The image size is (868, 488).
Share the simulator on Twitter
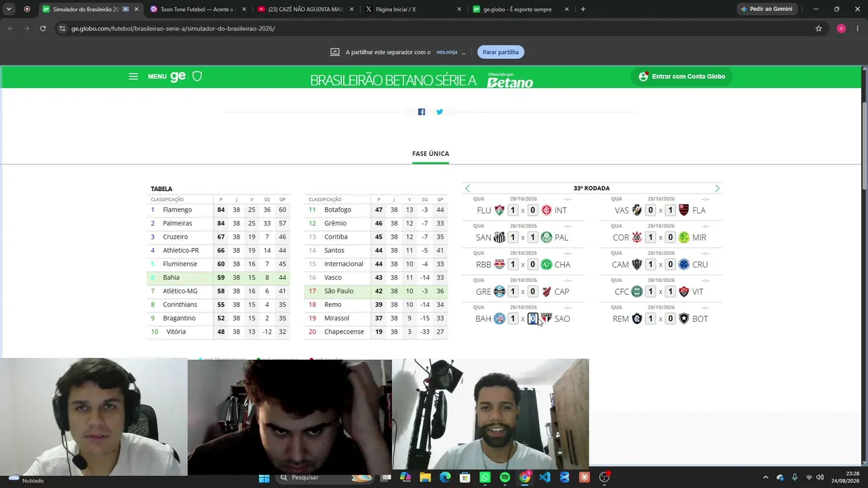coord(439,112)
